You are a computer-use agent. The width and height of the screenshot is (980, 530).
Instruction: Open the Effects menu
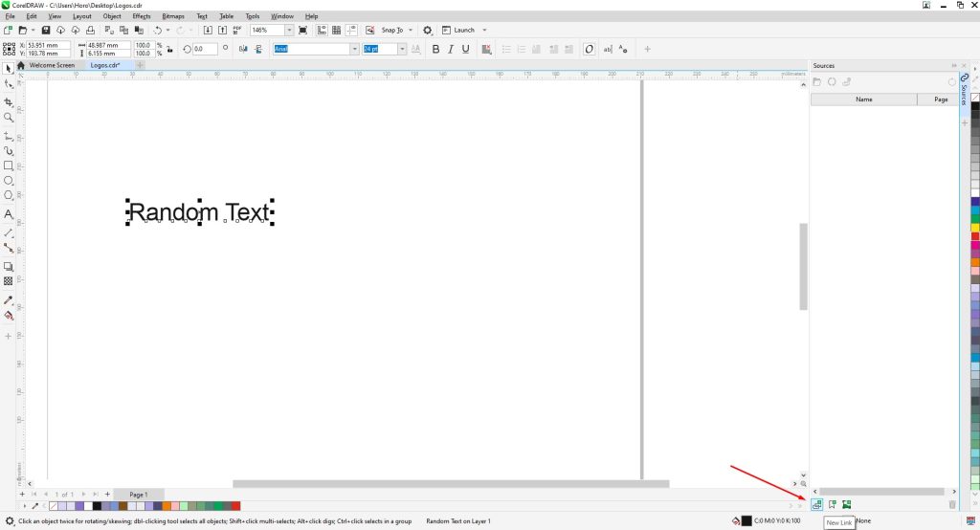point(142,16)
